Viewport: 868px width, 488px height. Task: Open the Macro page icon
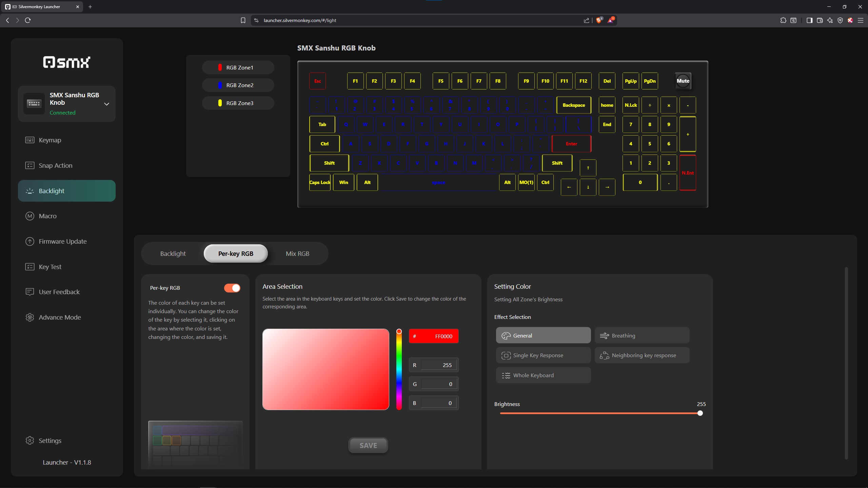coord(30,216)
